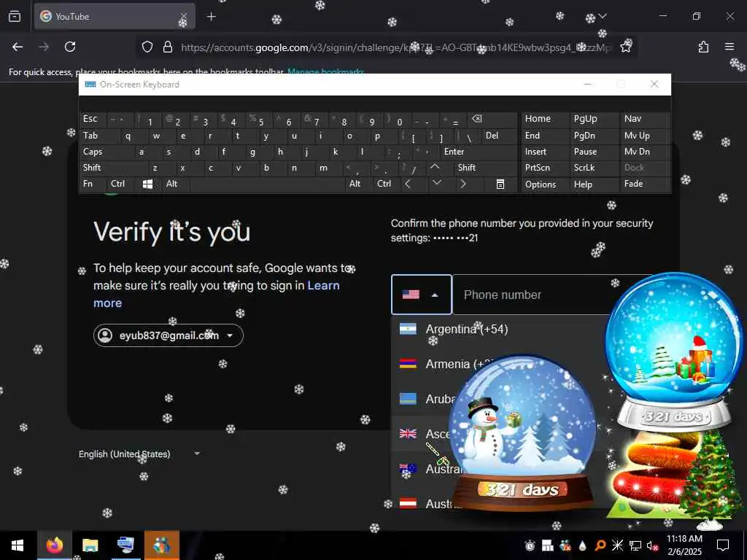Open a new tab with plus button
Viewport: 747px width, 560px height.
pyautogui.click(x=211, y=17)
